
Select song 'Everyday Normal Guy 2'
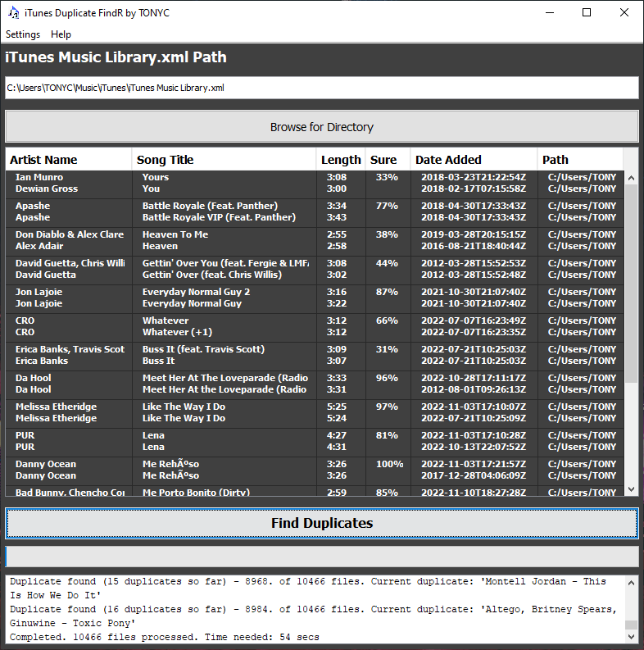196,292
